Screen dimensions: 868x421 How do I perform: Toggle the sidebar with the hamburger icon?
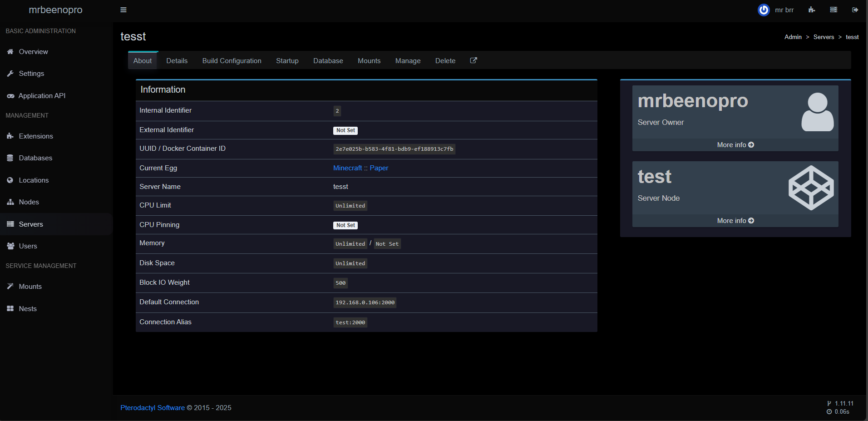tap(123, 10)
